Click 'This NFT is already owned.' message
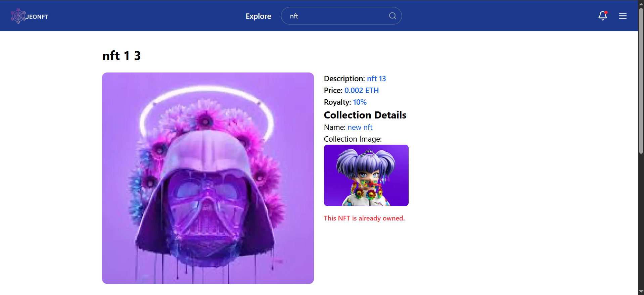 click(364, 218)
